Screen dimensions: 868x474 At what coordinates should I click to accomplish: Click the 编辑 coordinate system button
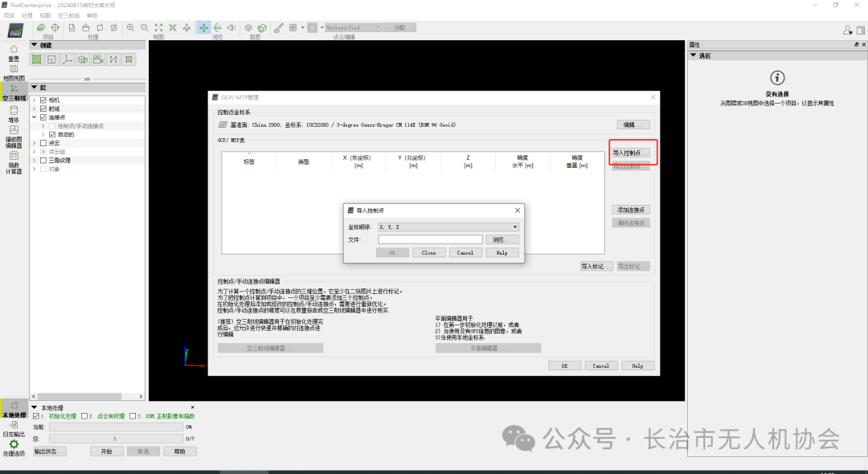(633, 125)
